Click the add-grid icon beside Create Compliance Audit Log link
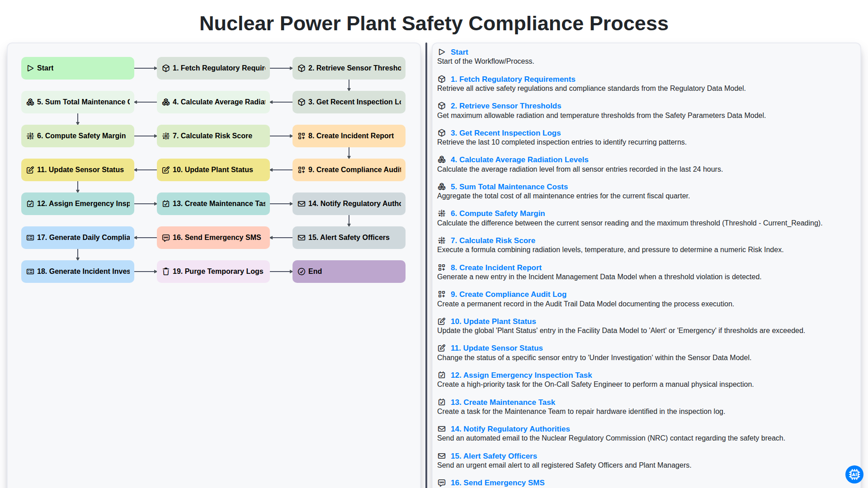868x488 pixels. click(442, 294)
